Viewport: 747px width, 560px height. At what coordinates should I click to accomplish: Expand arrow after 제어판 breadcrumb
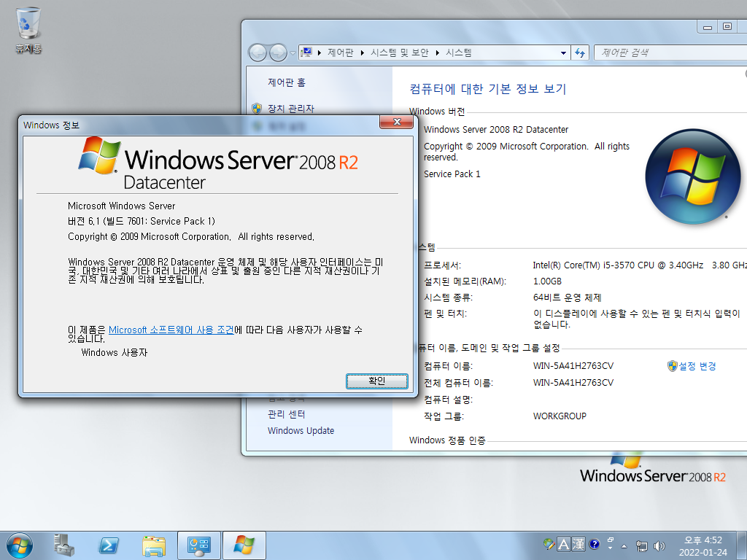(362, 52)
